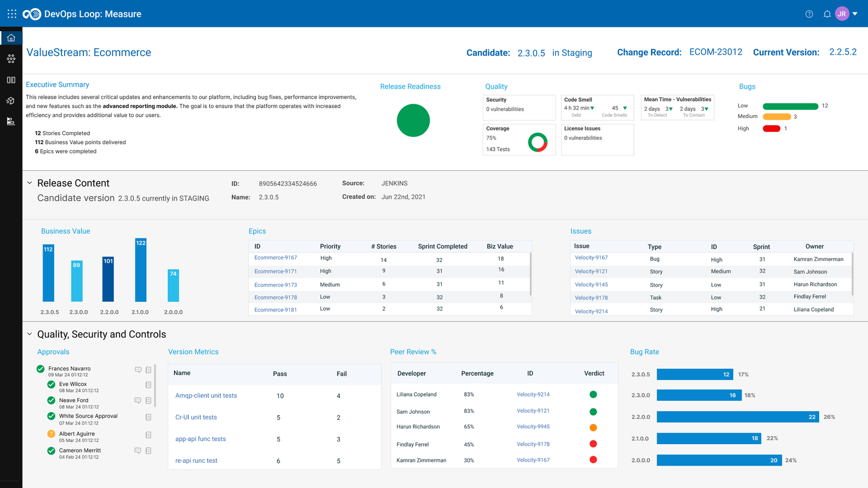Click the green Release Readiness indicator
Screen dimensions: 868x488
tap(413, 120)
